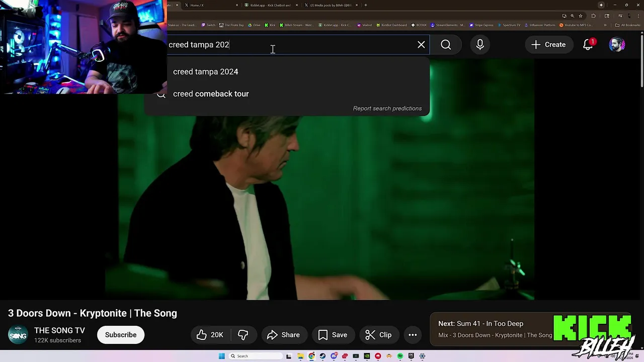Open Drive bookmark
644x362 pixels.
[254, 25]
